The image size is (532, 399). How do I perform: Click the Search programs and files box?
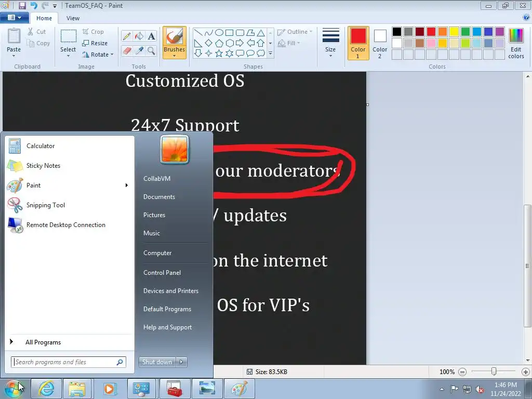tap(68, 362)
